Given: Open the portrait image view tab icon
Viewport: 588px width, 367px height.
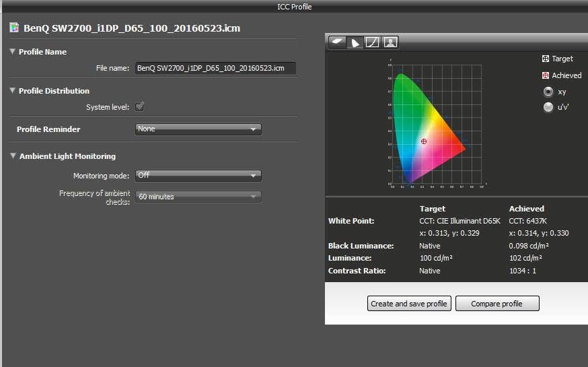Looking at the screenshot, I should pyautogui.click(x=390, y=42).
